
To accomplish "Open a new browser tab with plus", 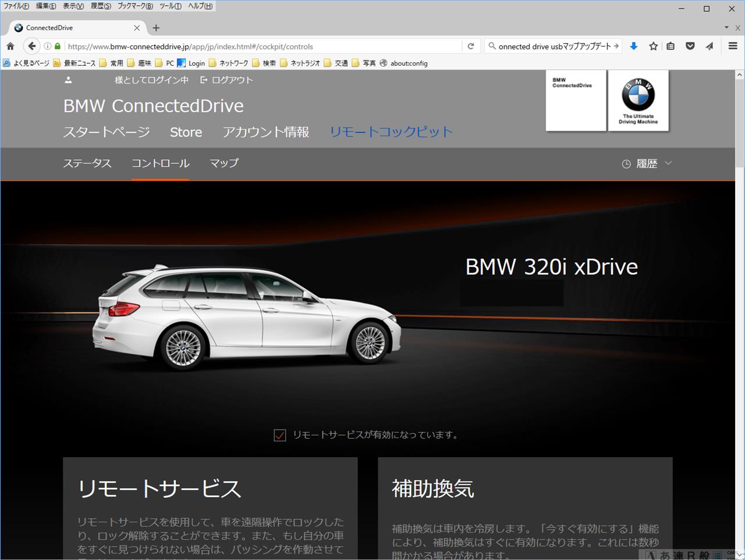I will click(x=156, y=27).
